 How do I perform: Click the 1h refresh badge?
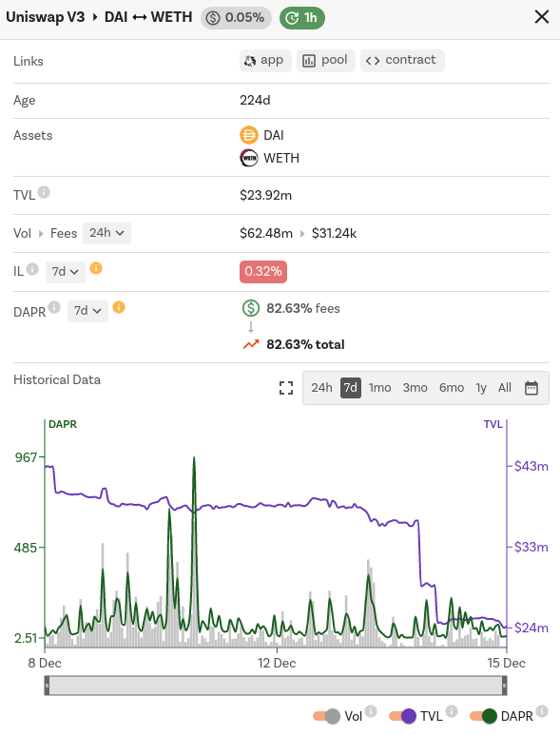point(302,18)
